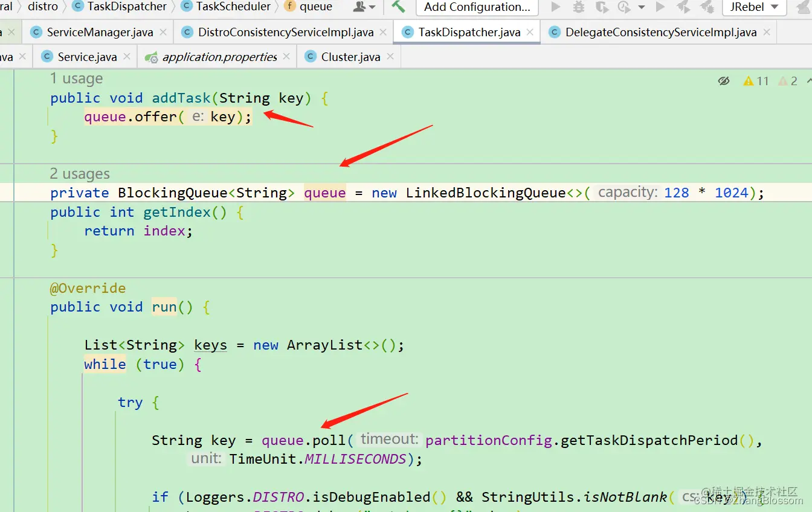This screenshot has height=512, width=812.
Task: Click getTaskDispatchPeriod method call
Action: [649, 440]
